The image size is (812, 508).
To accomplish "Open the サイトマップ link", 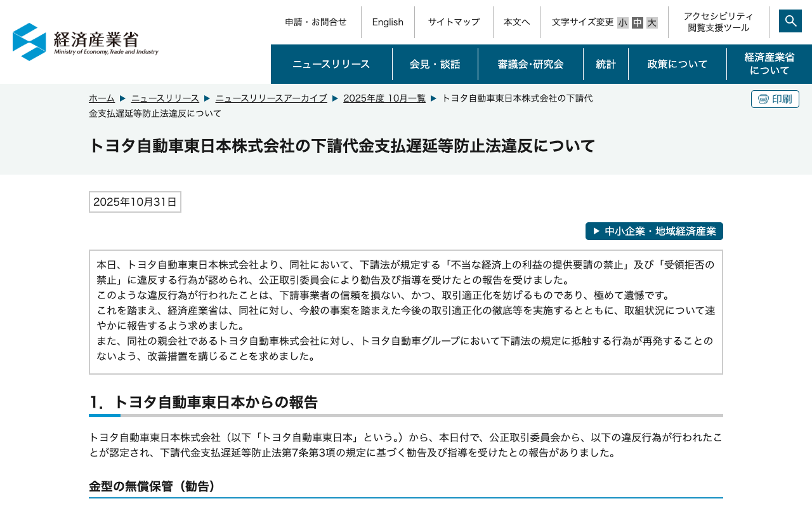I will (454, 22).
